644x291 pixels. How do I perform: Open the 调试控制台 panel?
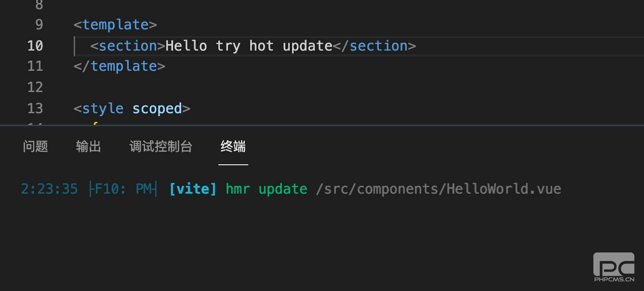point(161,146)
